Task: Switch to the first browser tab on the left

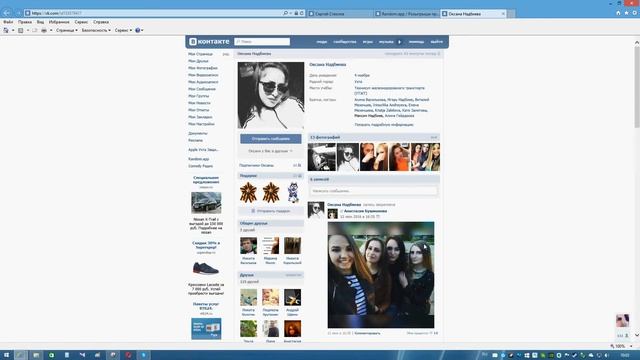Action: tap(340, 13)
